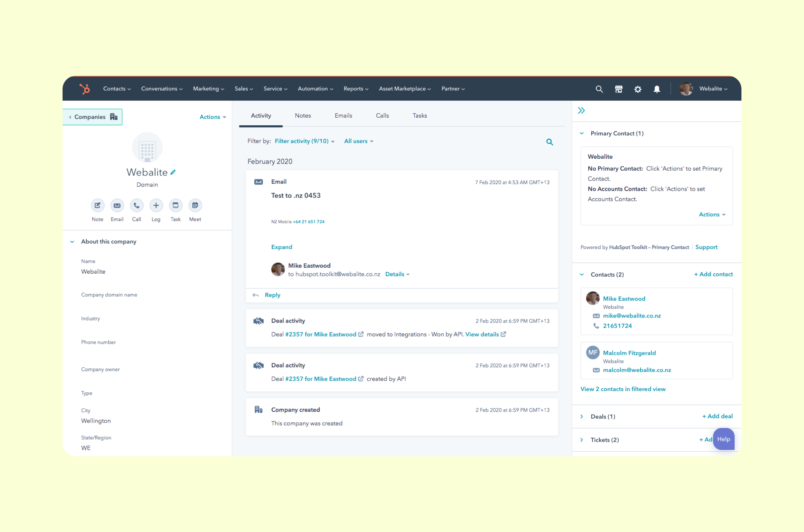Create a task using the Task icon
804x532 pixels.
coord(175,205)
